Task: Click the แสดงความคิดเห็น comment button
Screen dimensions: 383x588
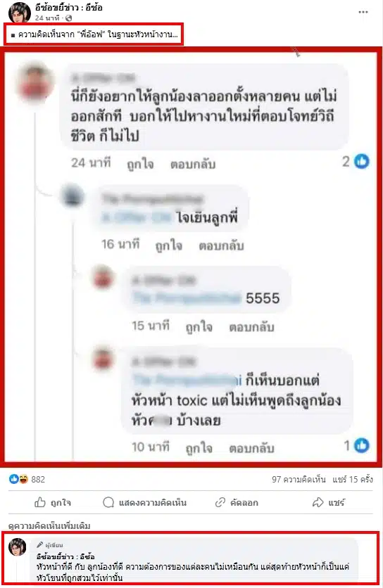Action: click(x=144, y=502)
